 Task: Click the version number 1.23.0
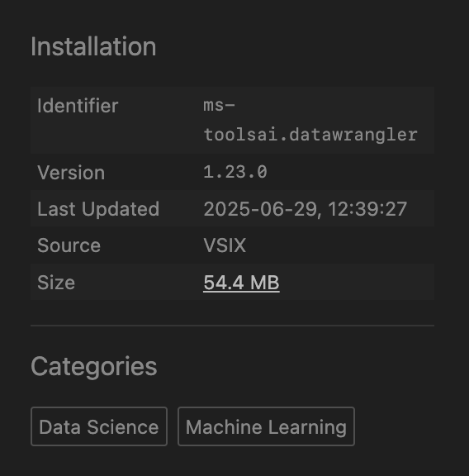(235, 172)
